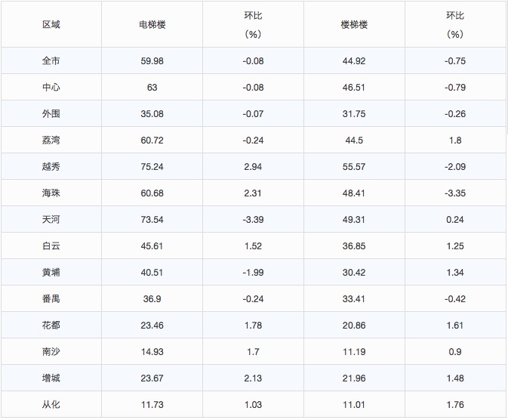
Task: Click the 增城 region cell
Action: click(51, 378)
